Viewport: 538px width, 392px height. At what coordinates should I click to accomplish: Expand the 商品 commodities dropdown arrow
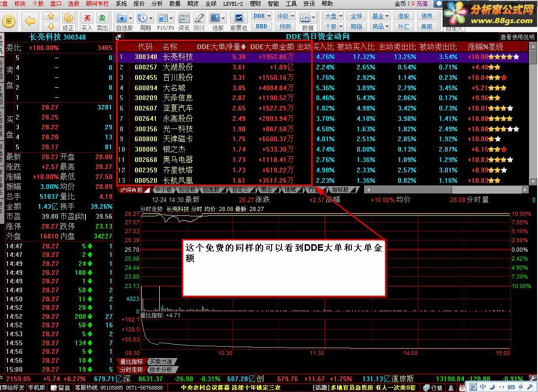click(387, 26)
